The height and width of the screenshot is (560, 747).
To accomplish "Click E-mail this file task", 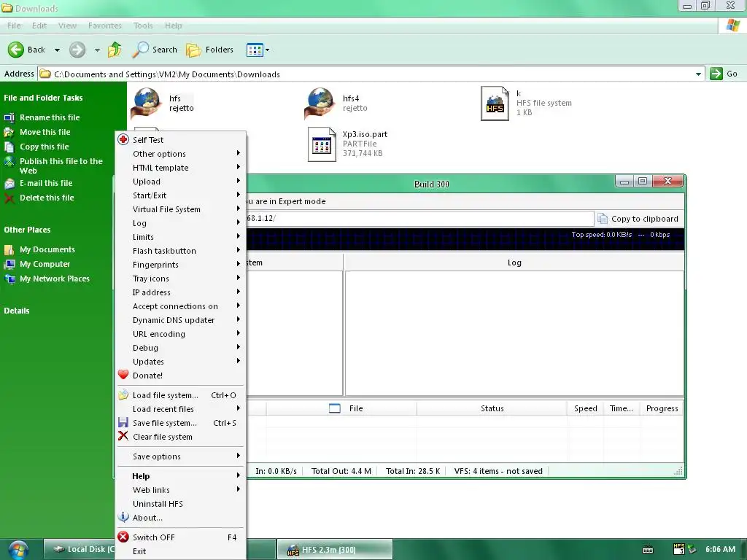I will 46,183.
